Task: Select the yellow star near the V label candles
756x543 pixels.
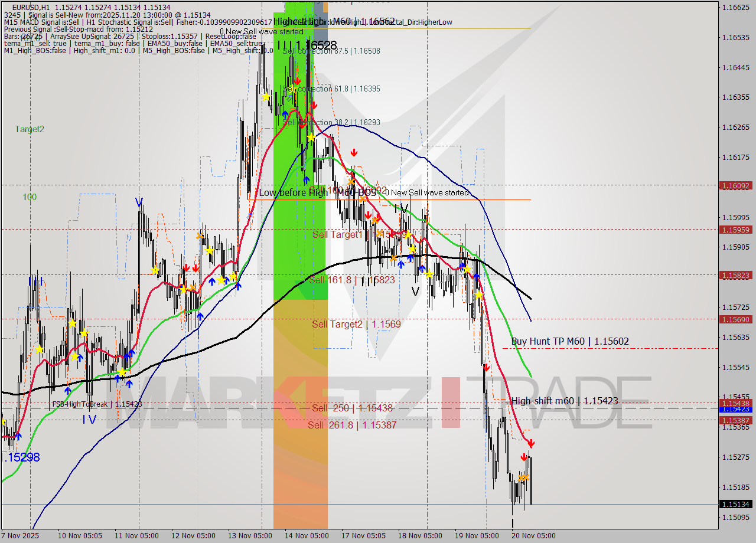Action: 429,274
